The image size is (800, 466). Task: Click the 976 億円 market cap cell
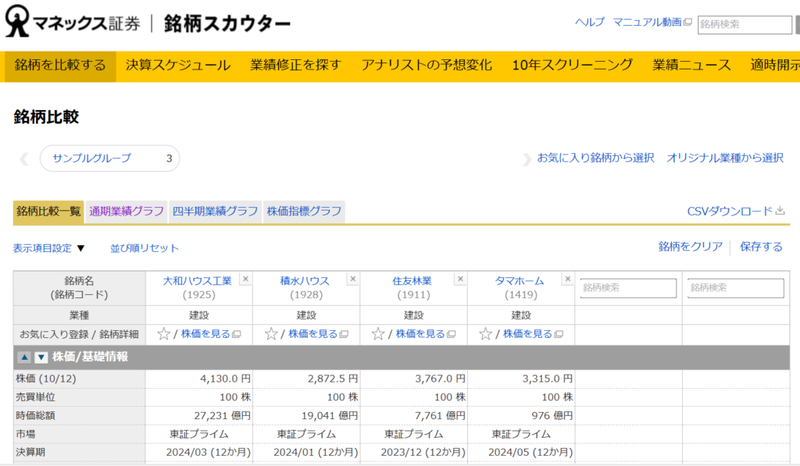[x=521, y=415]
